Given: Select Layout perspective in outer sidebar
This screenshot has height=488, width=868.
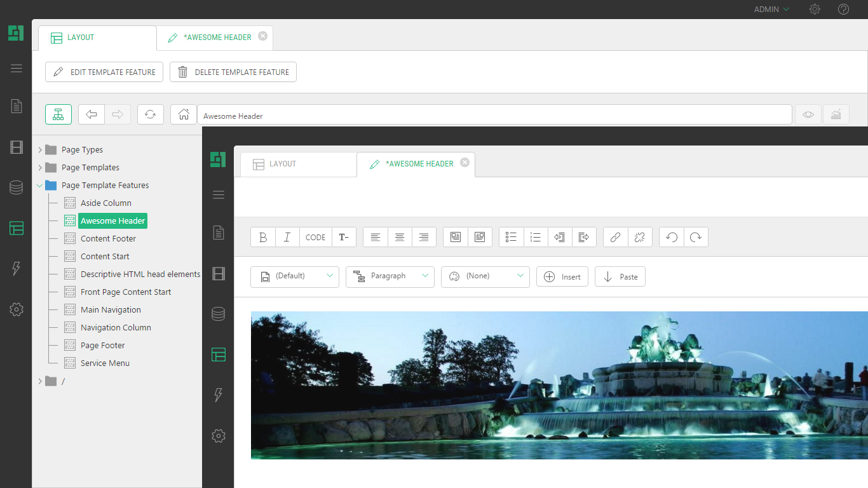Looking at the screenshot, I should [x=17, y=228].
